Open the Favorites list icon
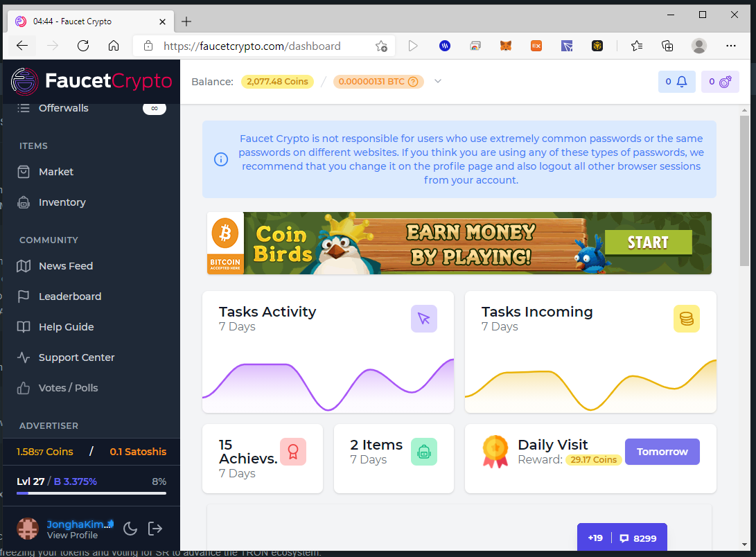Image resolution: width=756 pixels, height=557 pixels. [636, 46]
